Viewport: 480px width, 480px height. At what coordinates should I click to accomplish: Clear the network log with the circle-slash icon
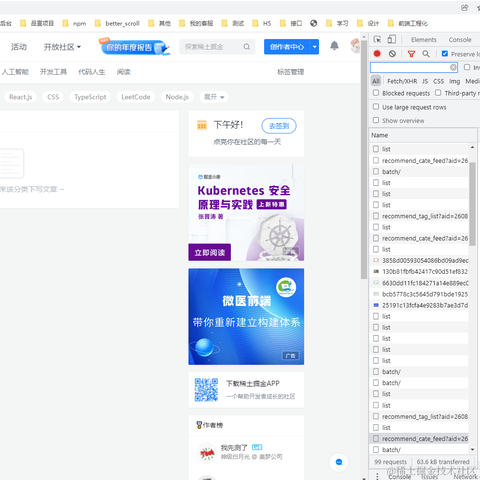coord(392,54)
